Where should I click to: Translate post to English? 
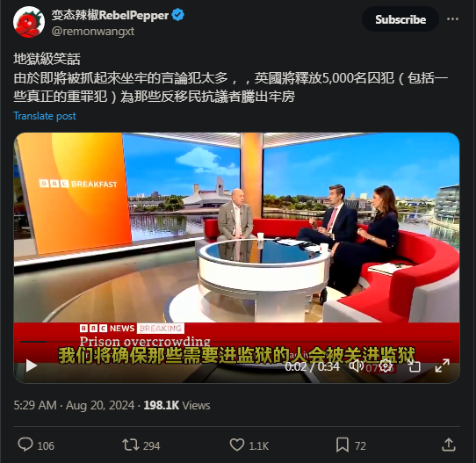[45, 116]
